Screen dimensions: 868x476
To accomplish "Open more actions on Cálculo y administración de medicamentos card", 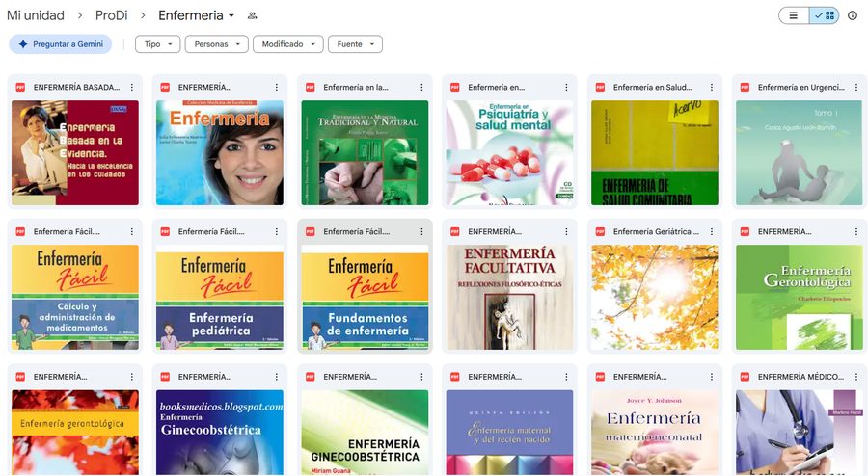I will [x=132, y=232].
